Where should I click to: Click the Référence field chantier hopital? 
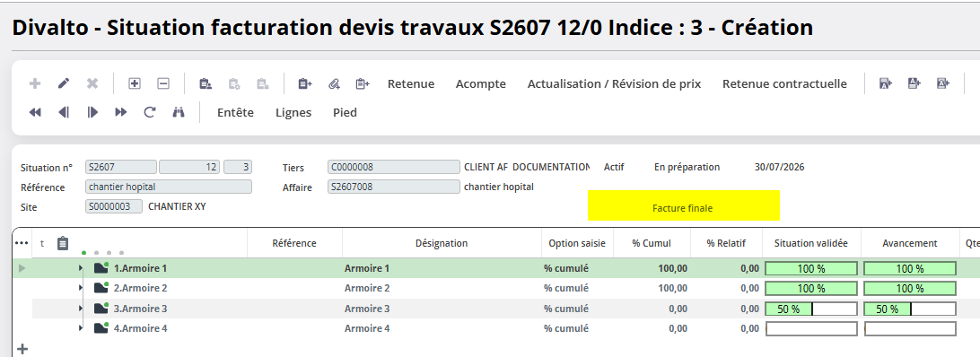169,187
